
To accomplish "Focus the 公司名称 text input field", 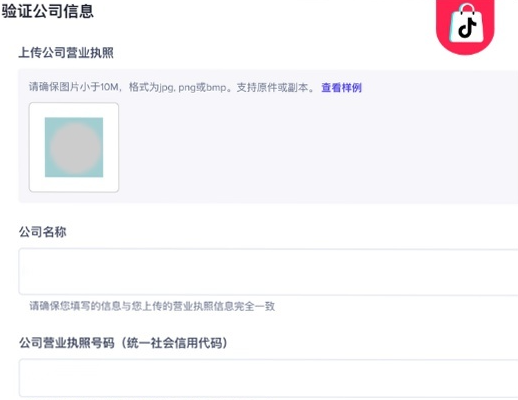I will 268,272.
